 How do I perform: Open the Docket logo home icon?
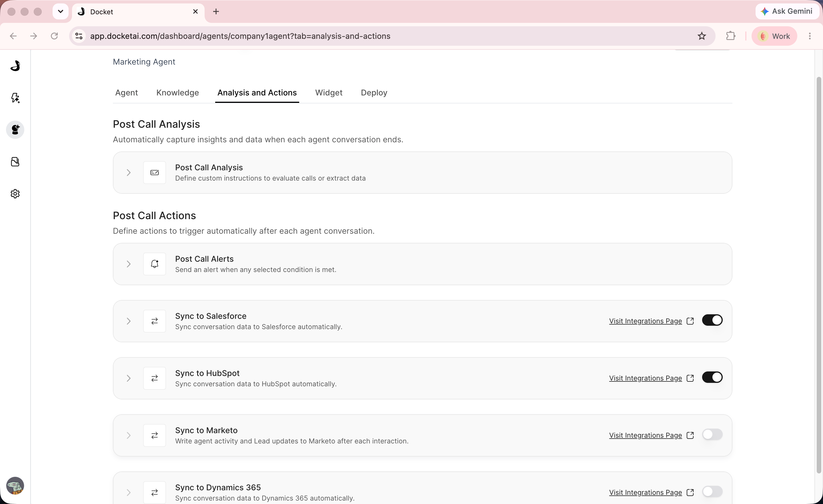pos(15,66)
